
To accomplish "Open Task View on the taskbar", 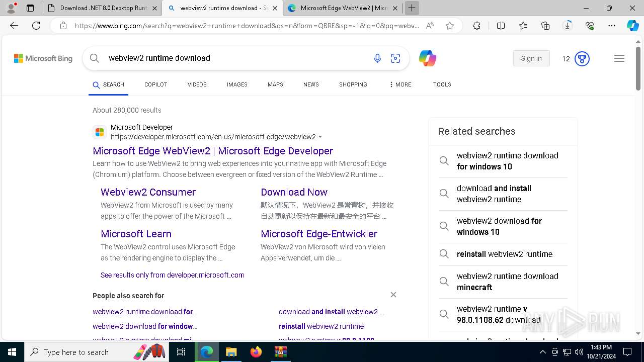I will pos(182,352).
